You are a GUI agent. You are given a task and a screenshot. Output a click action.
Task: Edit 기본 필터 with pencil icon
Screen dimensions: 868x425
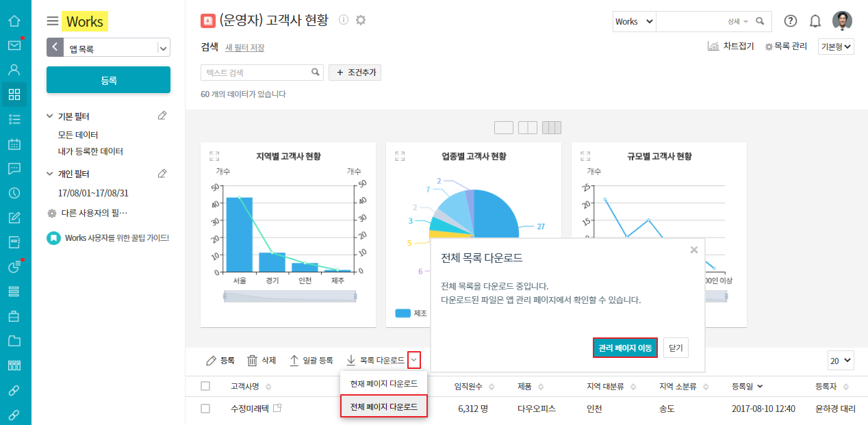click(x=162, y=116)
